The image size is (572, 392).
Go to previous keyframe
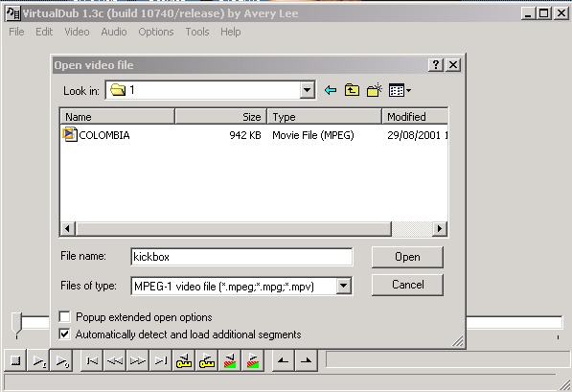pos(184,361)
